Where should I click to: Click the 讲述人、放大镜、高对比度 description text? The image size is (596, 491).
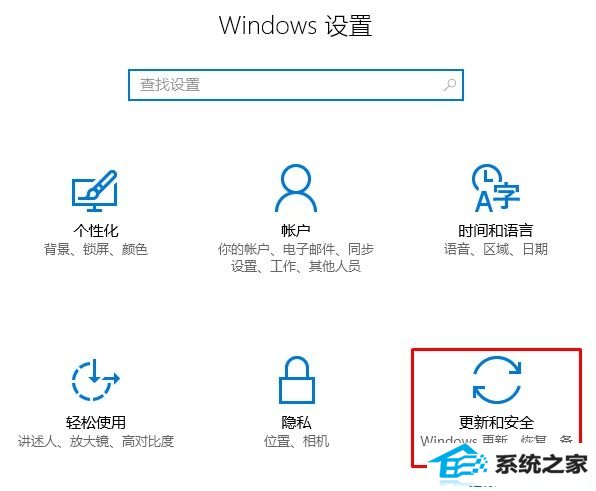click(96, 441)
